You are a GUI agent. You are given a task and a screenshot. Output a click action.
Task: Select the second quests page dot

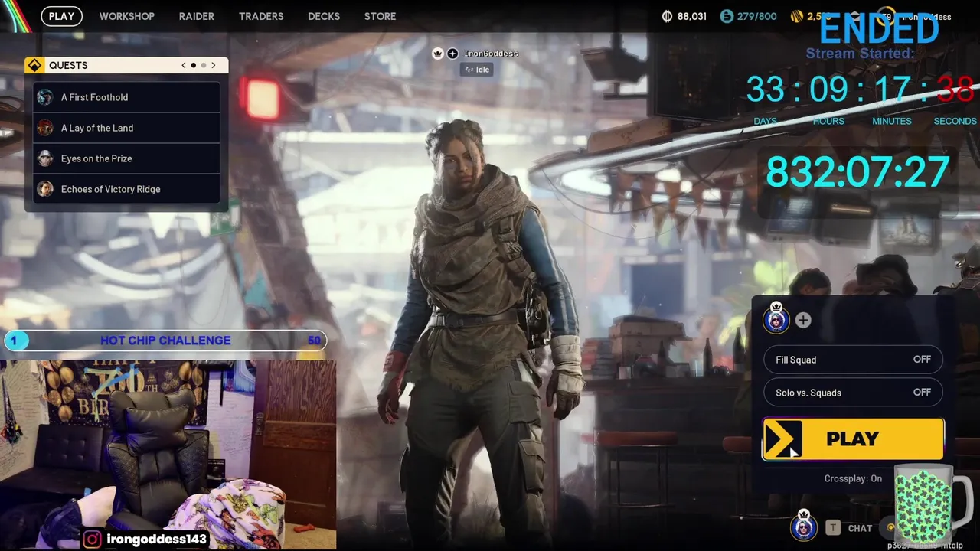[x=204, y=65]
